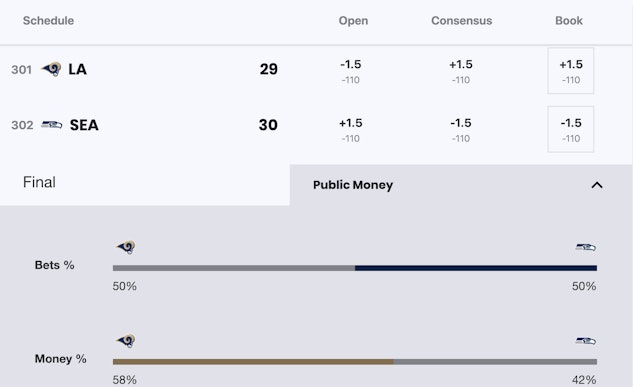Viewport: 633px width, 387px height.
Task: Click the SEA team name
Action: click(84, 125)
